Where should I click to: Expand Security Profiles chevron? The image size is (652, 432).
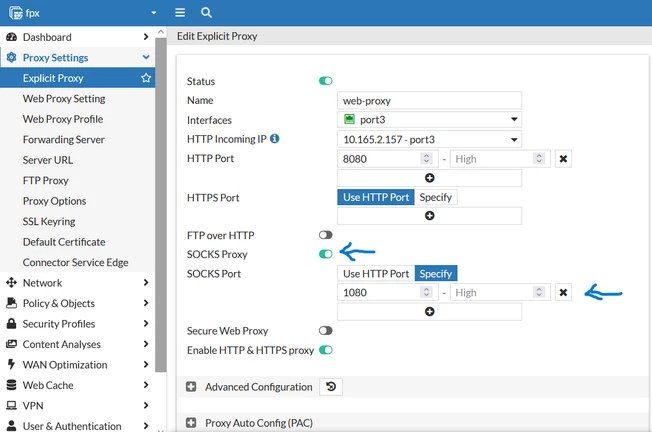click(146, 323)
